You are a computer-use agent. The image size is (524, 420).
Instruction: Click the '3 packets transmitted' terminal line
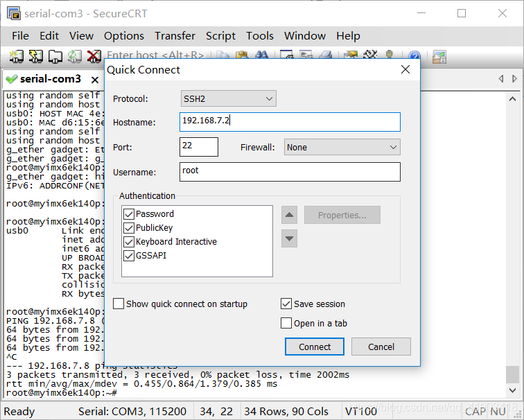click(x=177, y=374)
